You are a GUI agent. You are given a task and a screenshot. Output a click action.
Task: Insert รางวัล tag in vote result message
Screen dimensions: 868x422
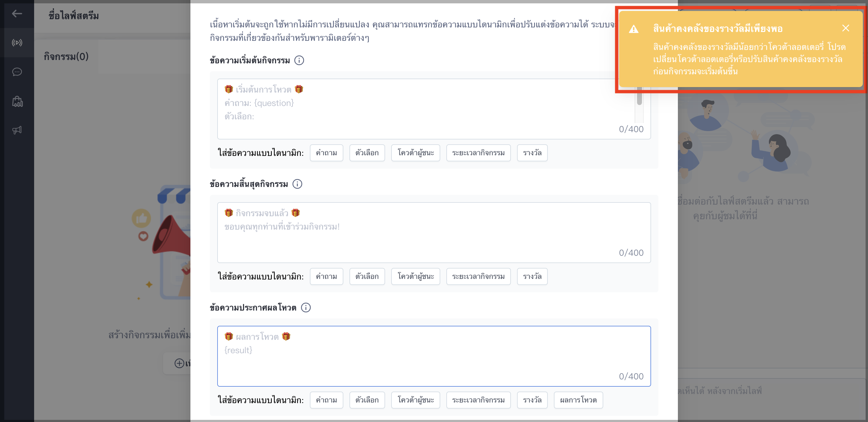[532, 400]
